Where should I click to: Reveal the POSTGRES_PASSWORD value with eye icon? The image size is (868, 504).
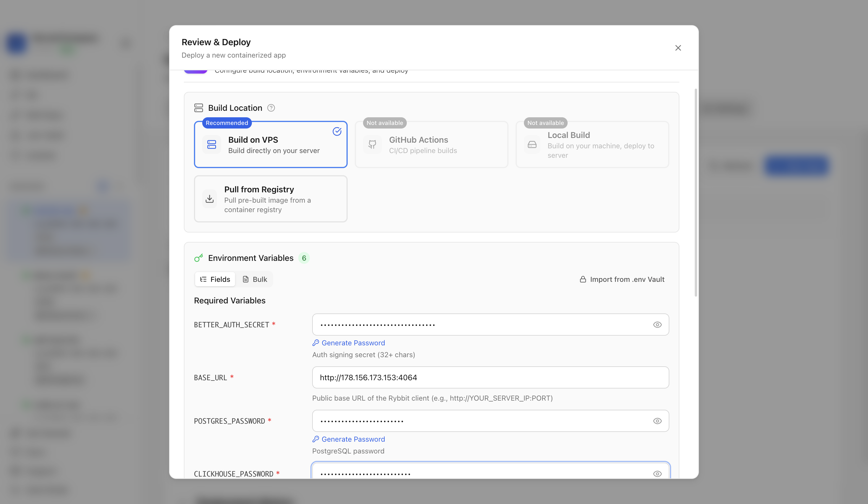click(657, 421)
